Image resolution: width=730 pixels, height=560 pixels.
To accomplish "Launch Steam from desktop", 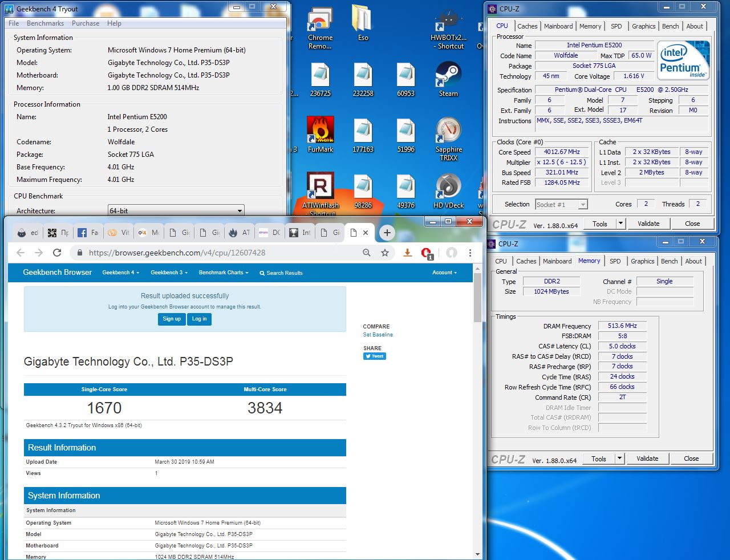I will point(448,79).
